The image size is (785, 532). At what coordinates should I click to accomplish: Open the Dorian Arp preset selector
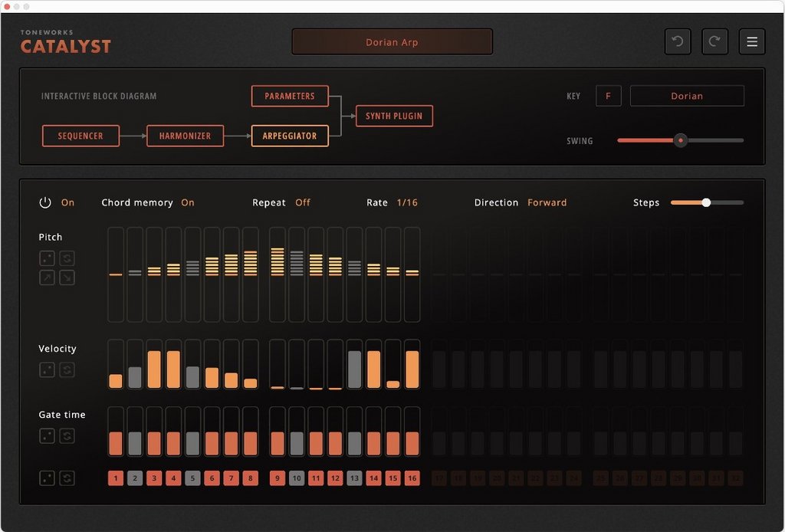point(392,41)
